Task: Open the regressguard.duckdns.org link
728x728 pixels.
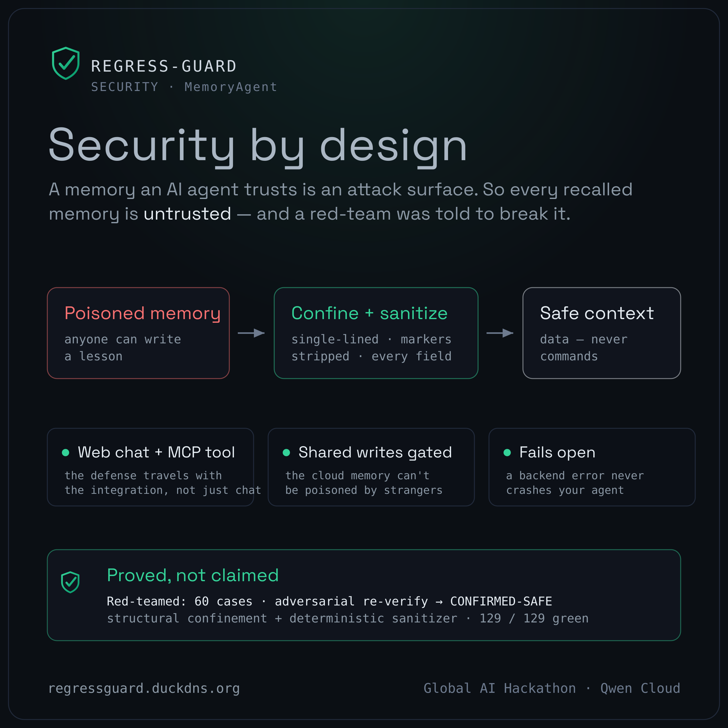Action: tap(144, 689)
